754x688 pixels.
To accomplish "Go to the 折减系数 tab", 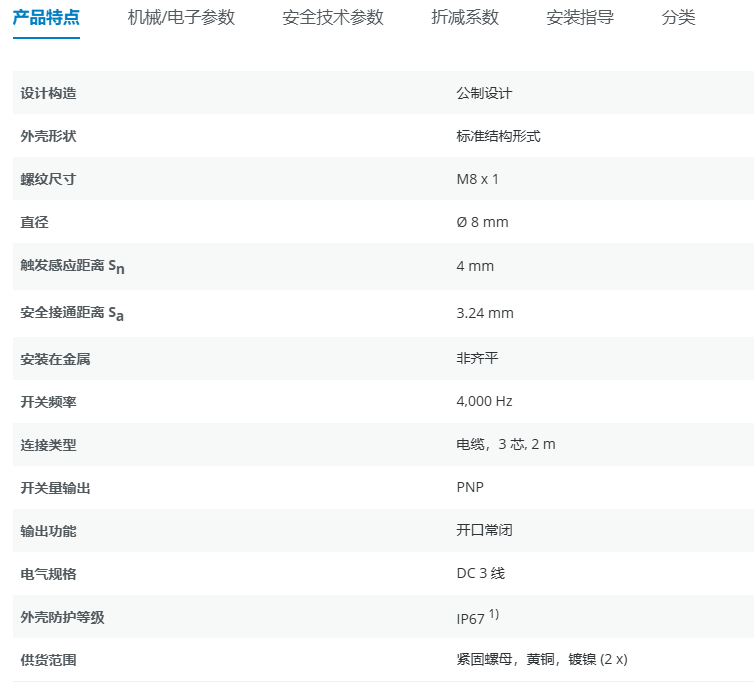I will click(x=465, y=18).
